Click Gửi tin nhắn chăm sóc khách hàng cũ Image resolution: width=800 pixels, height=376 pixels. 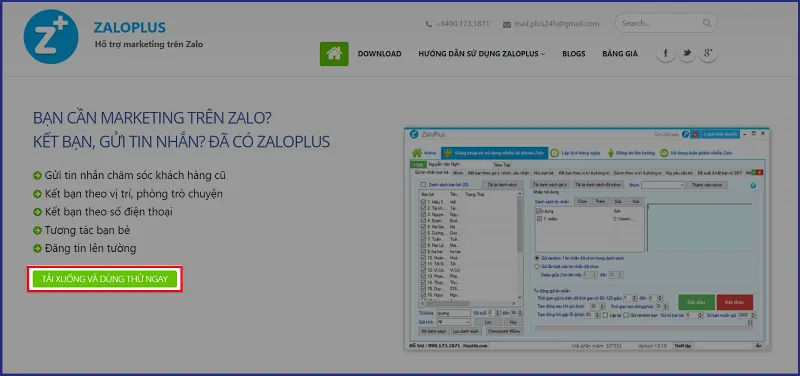135,176
